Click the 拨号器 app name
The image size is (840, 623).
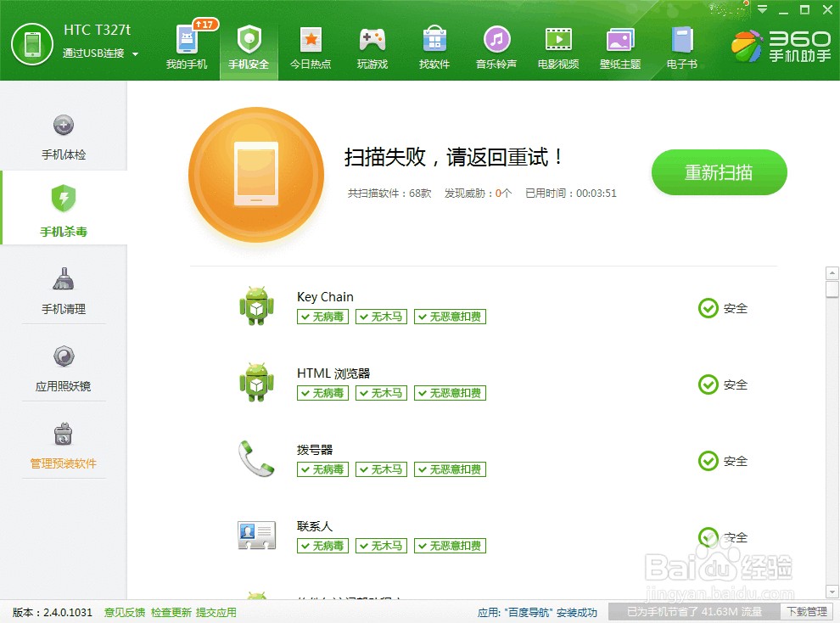[315, 450]
